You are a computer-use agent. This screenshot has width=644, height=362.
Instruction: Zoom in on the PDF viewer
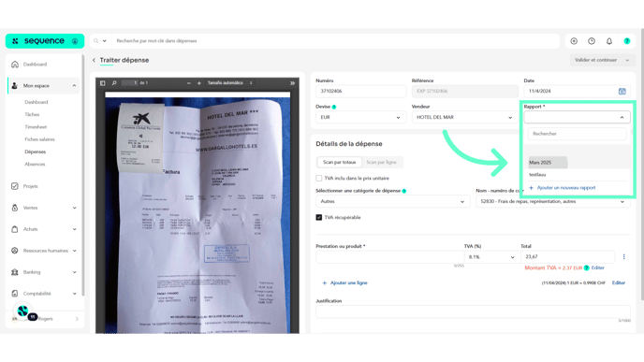point(199,83)
